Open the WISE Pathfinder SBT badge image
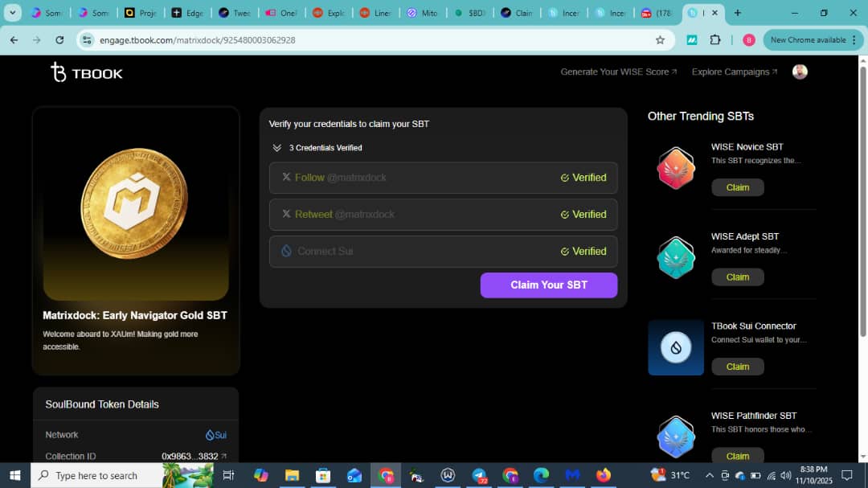Image resolution: width=868 pixels, height=488 pixels. coord(676,437)
